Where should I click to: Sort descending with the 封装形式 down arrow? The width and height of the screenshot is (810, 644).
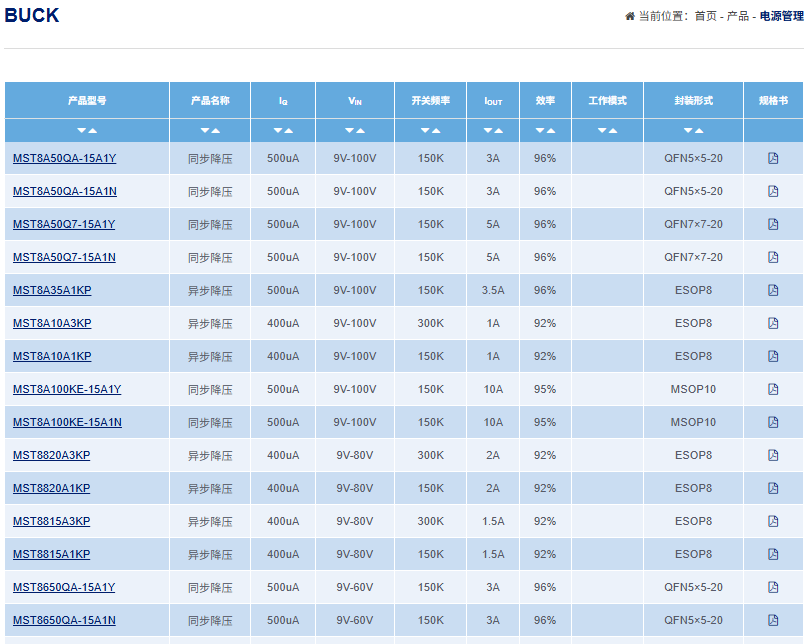click(688, 131)
